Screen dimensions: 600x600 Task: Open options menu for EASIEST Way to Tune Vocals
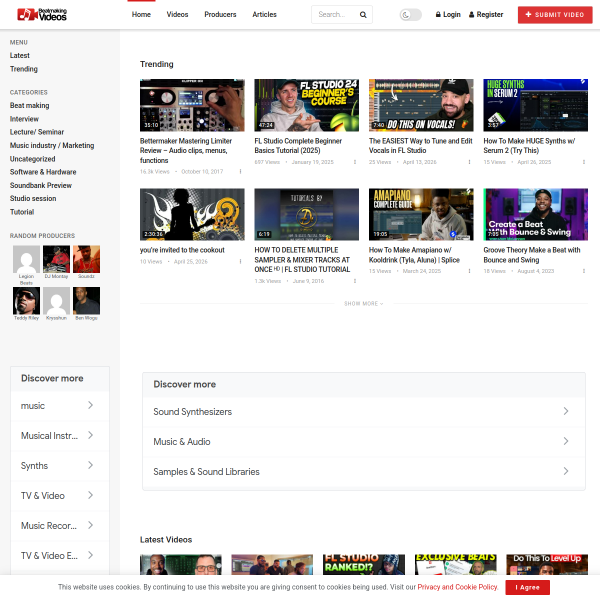tap(469, 162)
